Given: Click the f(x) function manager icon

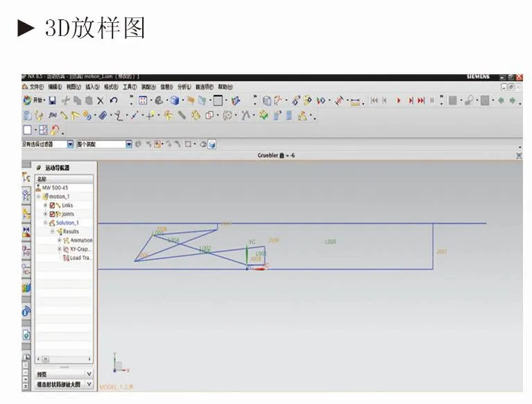Looking at the screenshot, I should (x=52, y=116).
